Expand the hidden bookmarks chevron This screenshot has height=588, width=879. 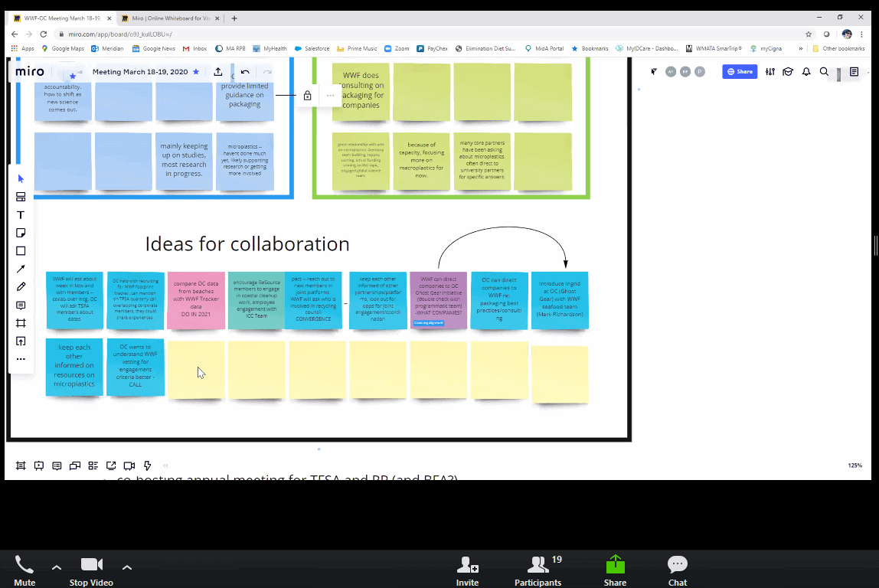point(801,49)
